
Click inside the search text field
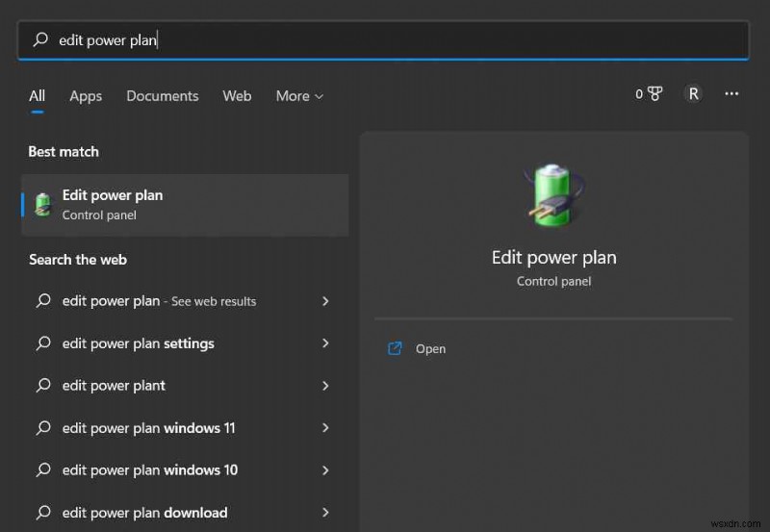click(385, 40)
